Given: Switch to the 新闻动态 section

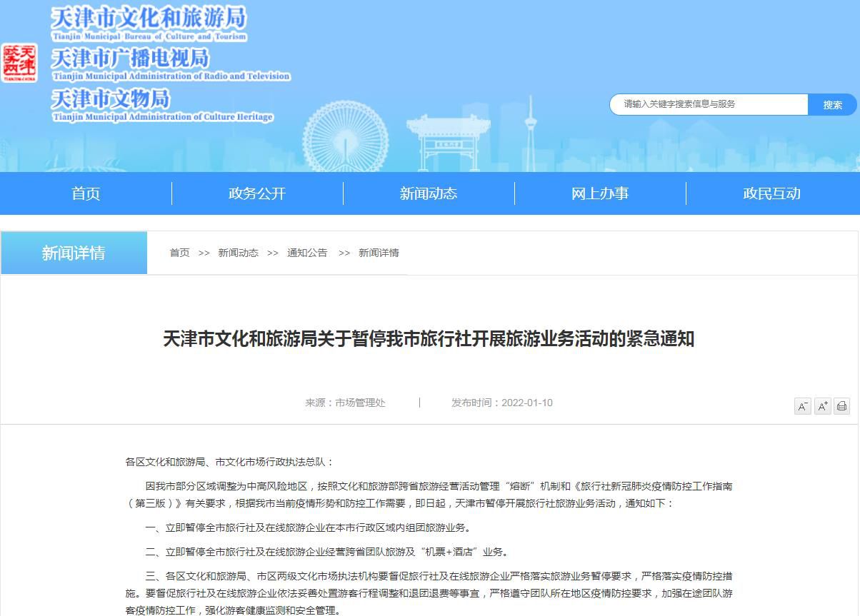Looking at the screenshot, I should 429,193.
